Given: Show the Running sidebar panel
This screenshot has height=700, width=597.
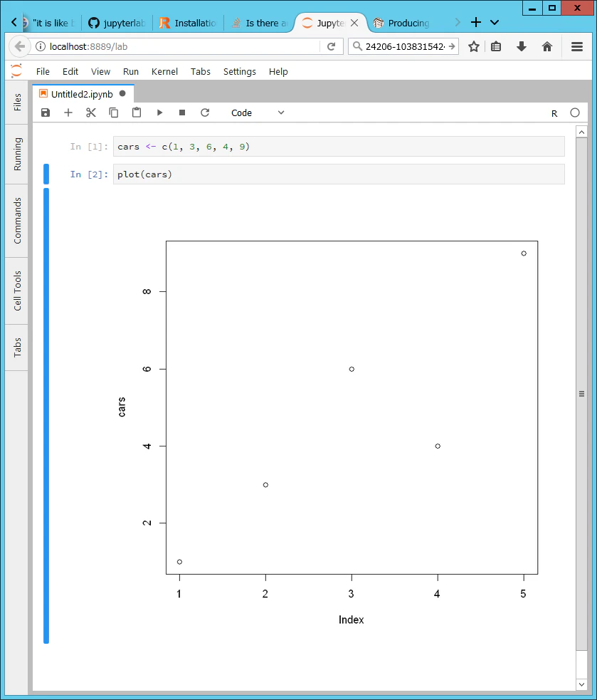Looking at the screenshot, I should pos(17,154).
